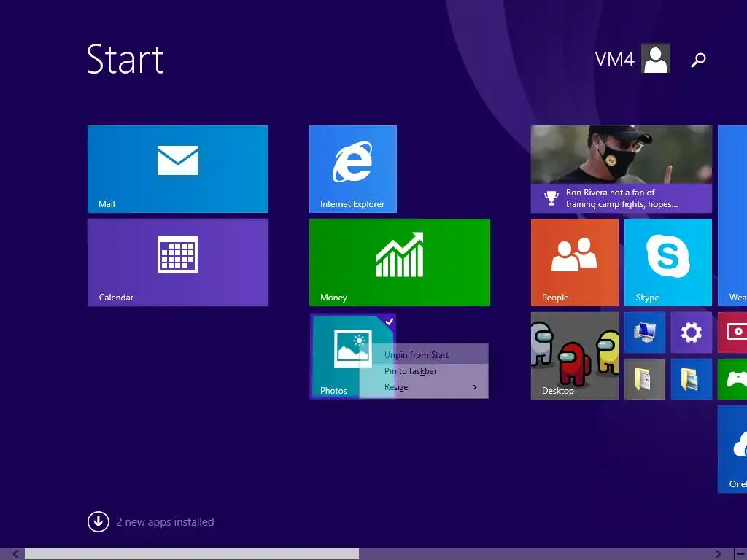Open the OneDrive cloud tile

coord(732,449)
